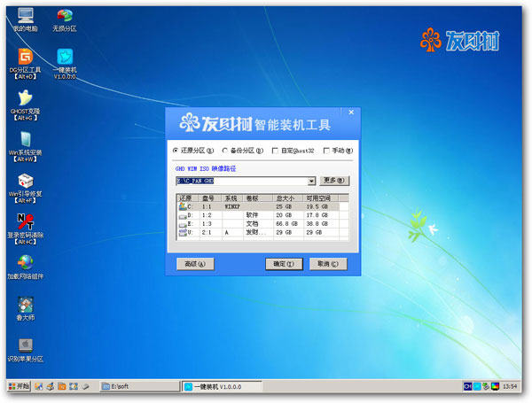The width and height of the screenshot is (532, 403).
Task: Click the 取消 button
Action: 328,264
